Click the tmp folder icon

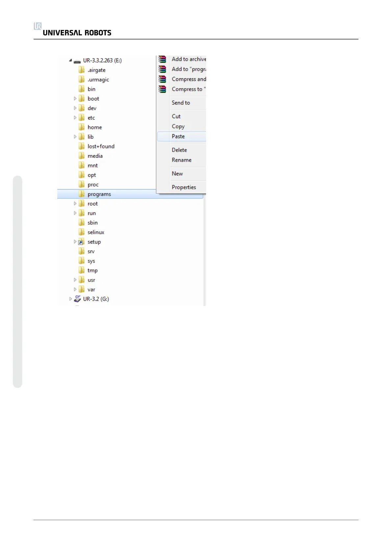[82, 270]
